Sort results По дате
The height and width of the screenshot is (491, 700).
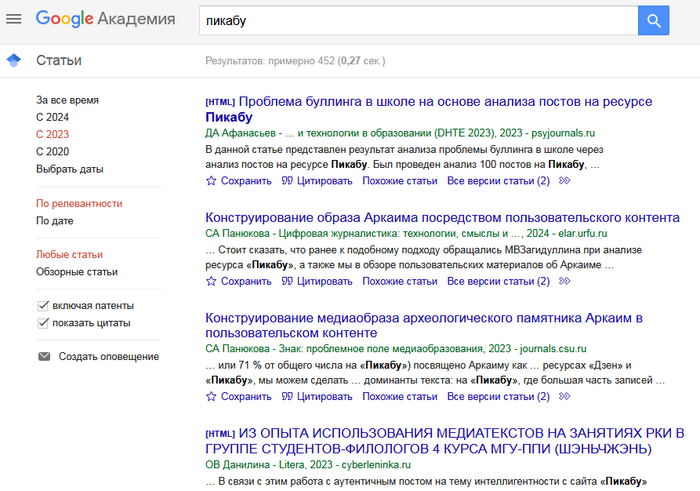(54, 221)
